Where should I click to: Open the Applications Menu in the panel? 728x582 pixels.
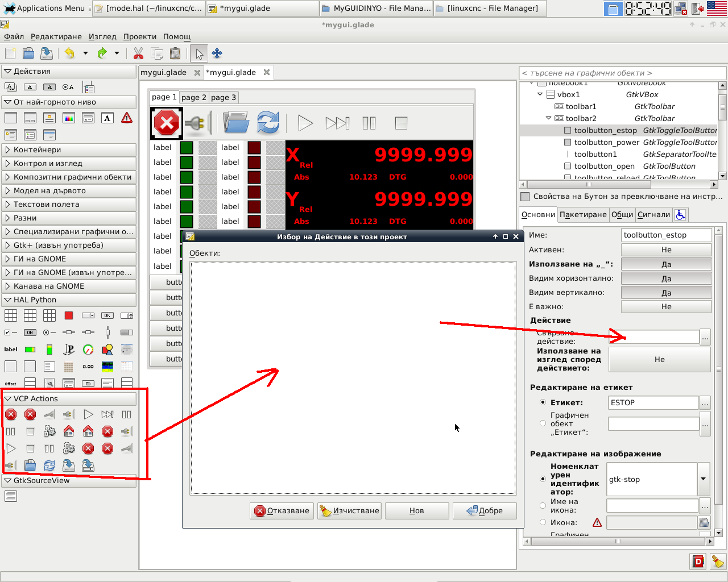tap(44, 8)
